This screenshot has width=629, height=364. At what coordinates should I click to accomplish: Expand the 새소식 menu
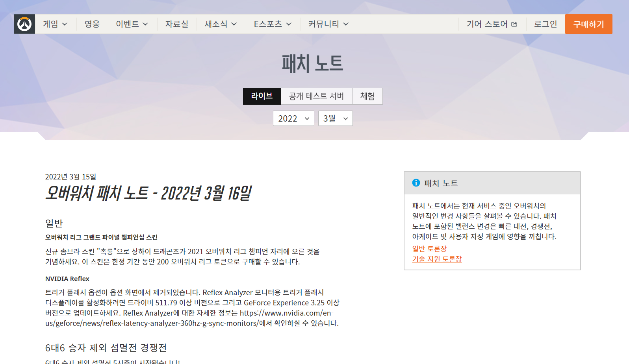tap(221, 24)
